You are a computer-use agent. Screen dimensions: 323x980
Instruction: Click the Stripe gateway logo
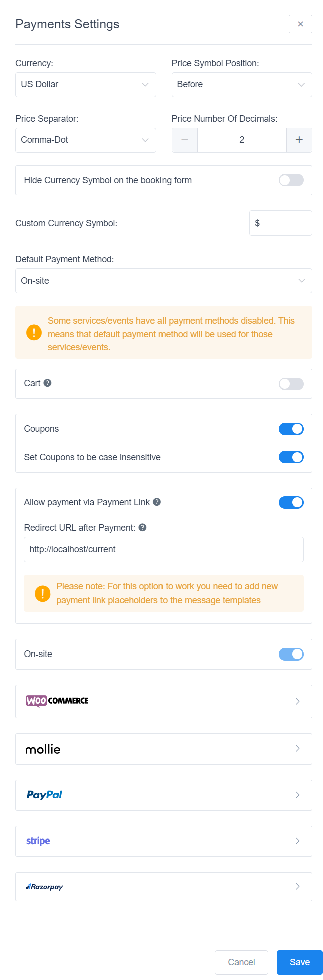pyautogui.click(x=38, y=841)
